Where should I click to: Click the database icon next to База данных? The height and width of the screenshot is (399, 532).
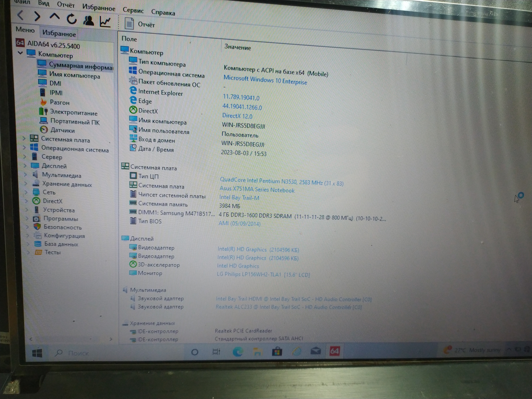[38, 244]
